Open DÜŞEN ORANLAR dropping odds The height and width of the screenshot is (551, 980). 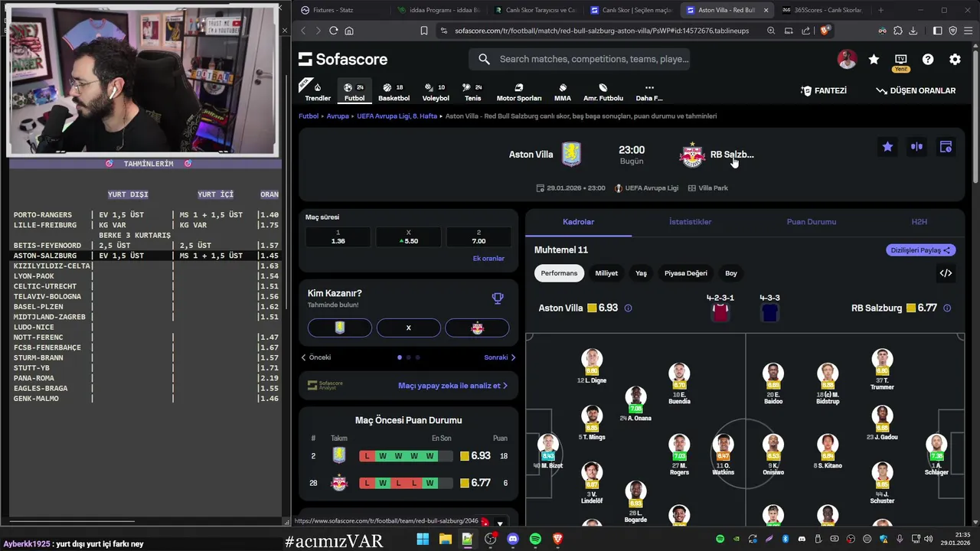coord(916,90)
